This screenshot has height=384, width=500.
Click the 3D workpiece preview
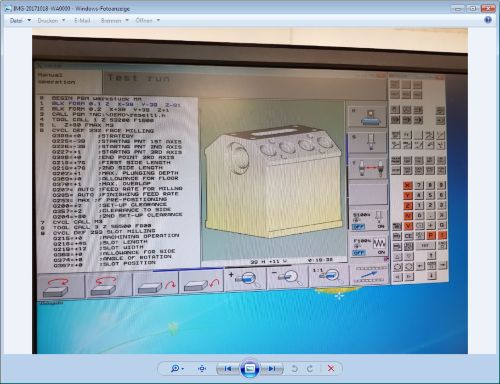coord(273,180)
